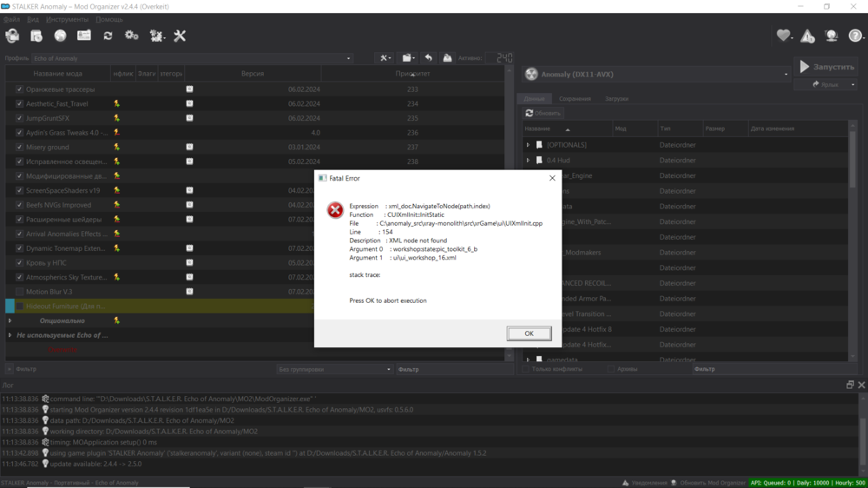
Task: Click the Обновить refresh button
Action: [x=543, y=113]
